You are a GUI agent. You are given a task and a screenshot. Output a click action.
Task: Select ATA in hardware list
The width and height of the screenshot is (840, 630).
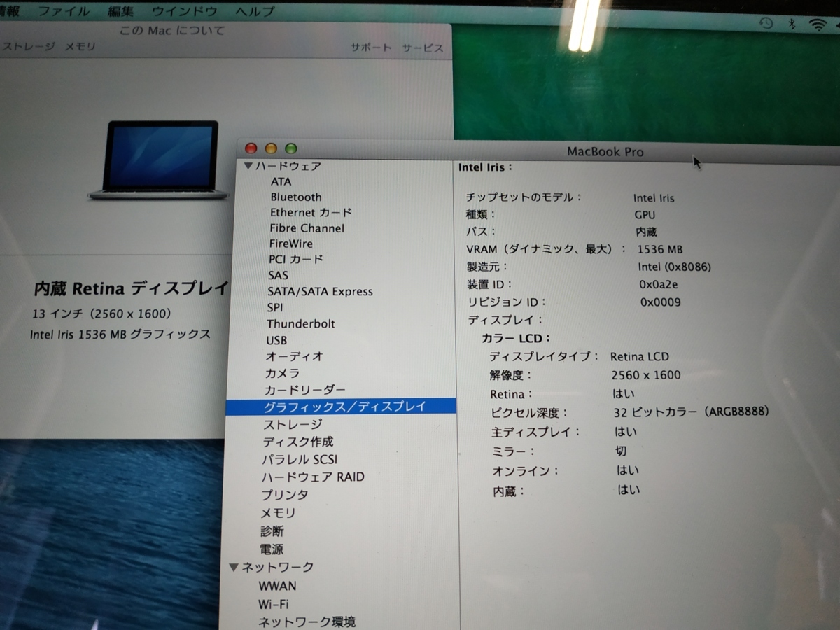pos(281,181)
